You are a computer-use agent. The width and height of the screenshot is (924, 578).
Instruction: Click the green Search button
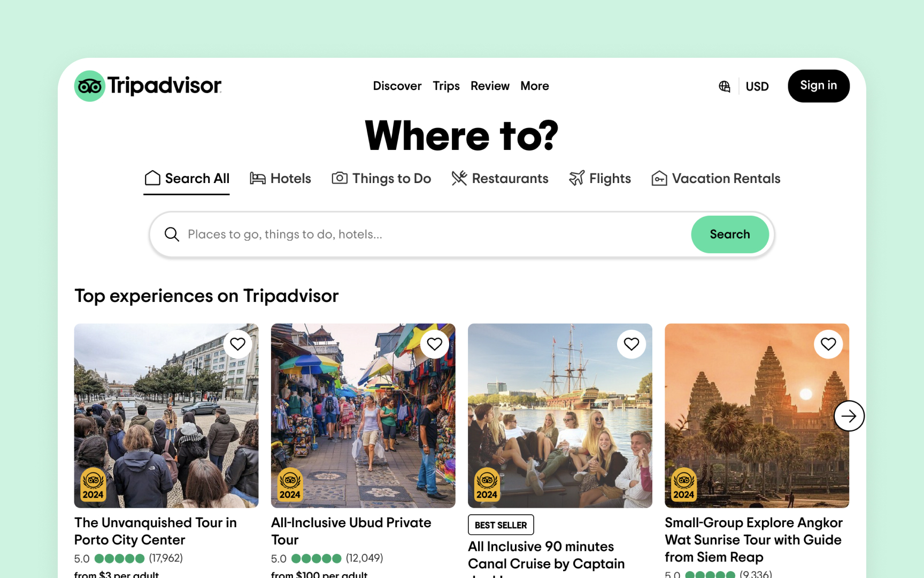click(x=730, y=234)
